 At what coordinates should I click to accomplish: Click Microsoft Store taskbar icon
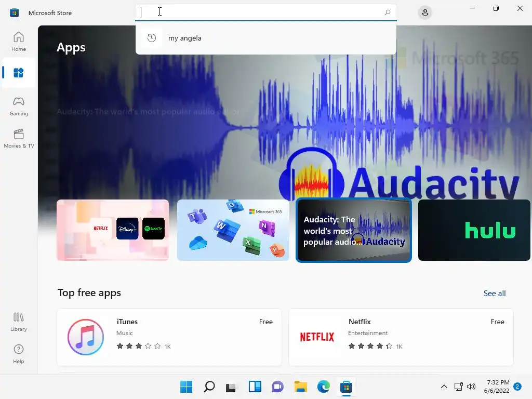pyautogui.click(x=346, y=387)
